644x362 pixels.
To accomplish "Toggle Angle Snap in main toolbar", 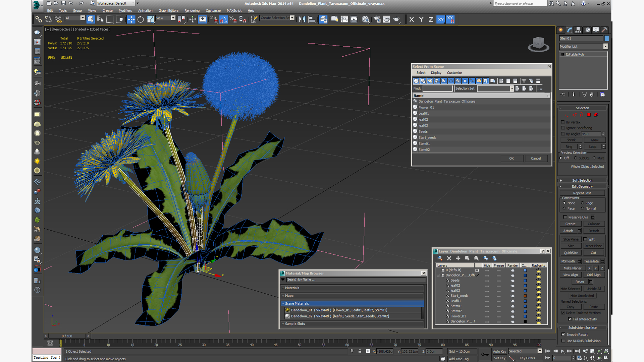I will tap(223, 19).
